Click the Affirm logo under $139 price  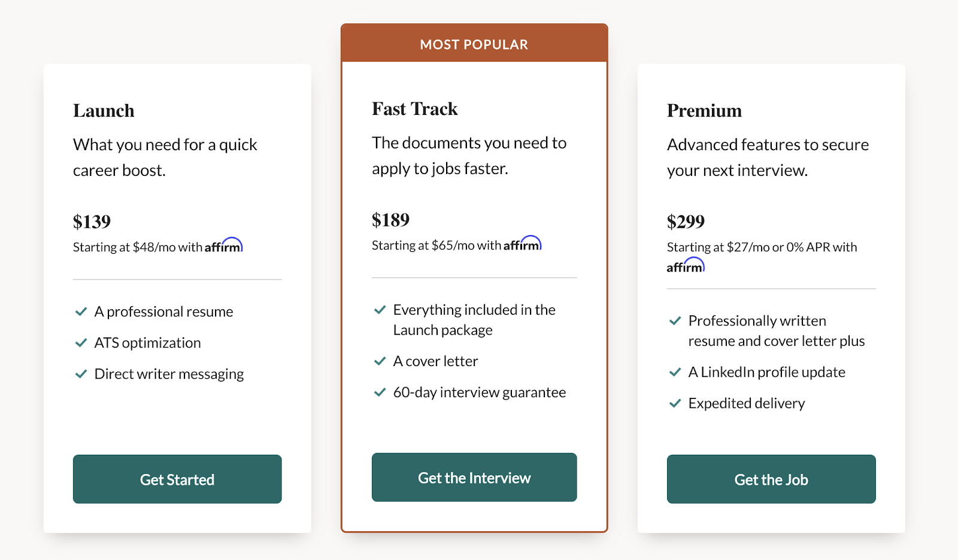pos(224,245)
